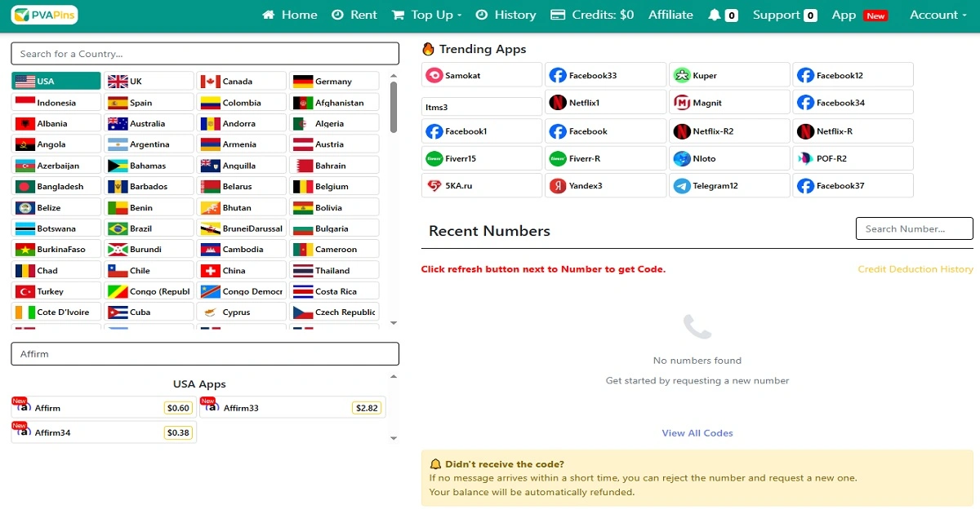Pick Belgium from the countries
Screen dimensions: 980x514
tap(334, 186)
